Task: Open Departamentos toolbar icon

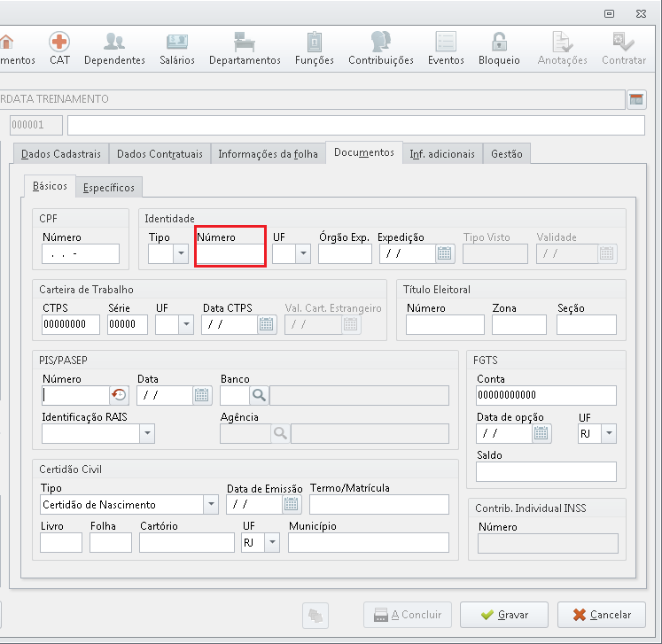Action: click(245, 48)
